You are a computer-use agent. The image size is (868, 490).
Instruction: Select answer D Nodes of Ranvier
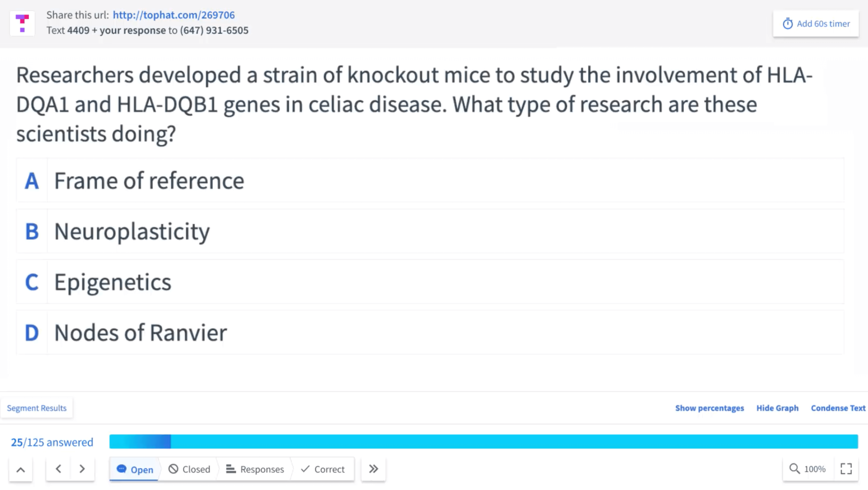point(430,332)
